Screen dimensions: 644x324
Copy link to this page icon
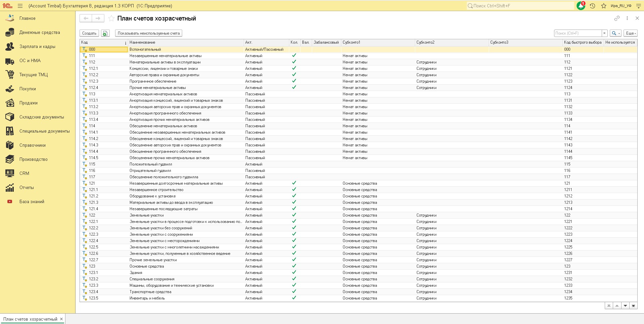point(617,18)
